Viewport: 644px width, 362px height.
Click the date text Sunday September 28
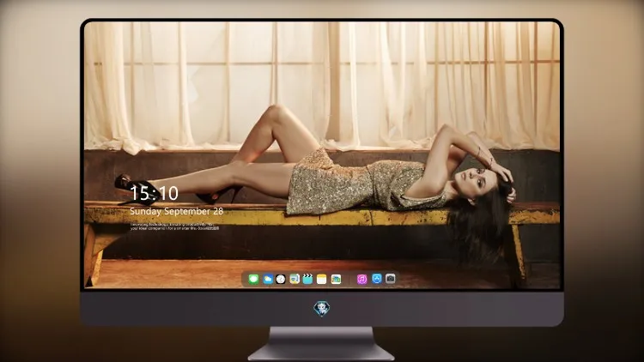(177, 211)
